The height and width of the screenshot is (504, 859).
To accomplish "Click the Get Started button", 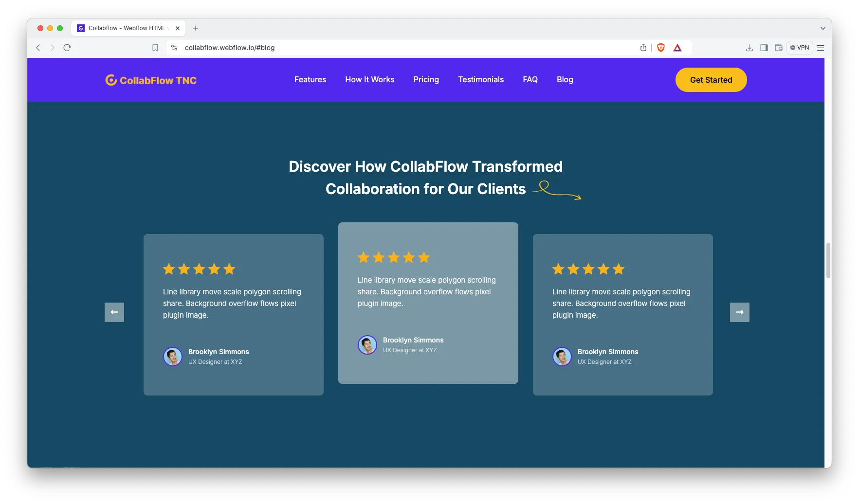I will click(711, 80).
